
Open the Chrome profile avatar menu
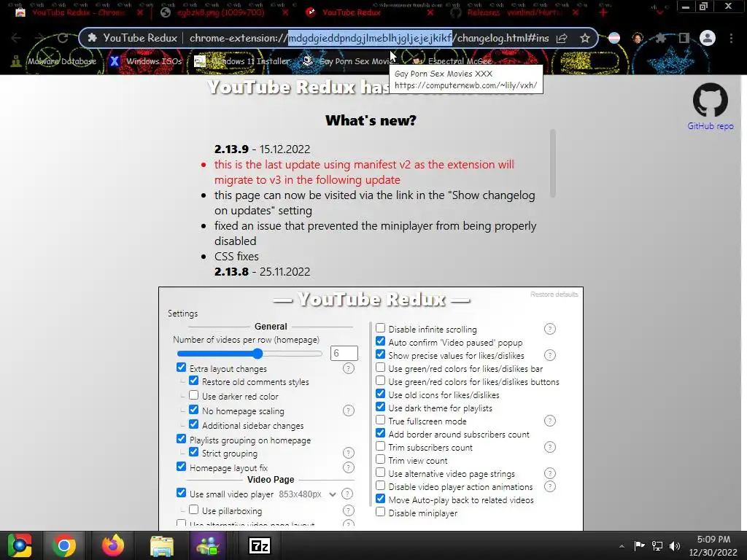(x=708, y=38)
